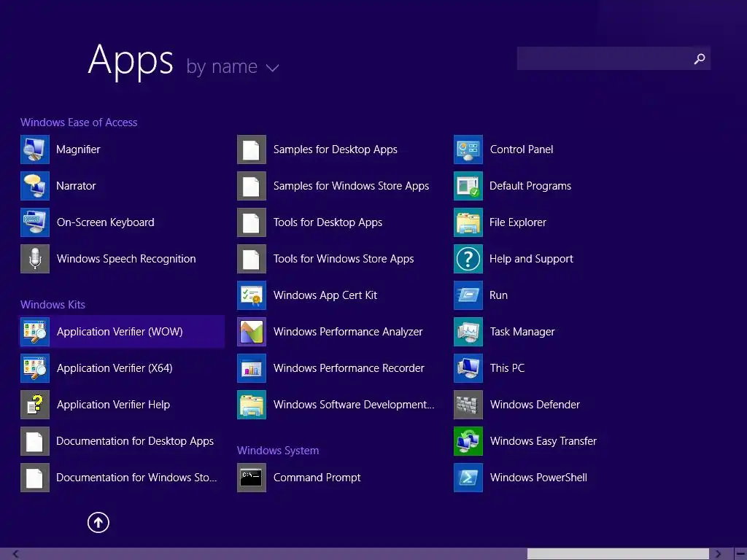
Task: Click the 'Command Prompt' label
Action: coord(317,478)
